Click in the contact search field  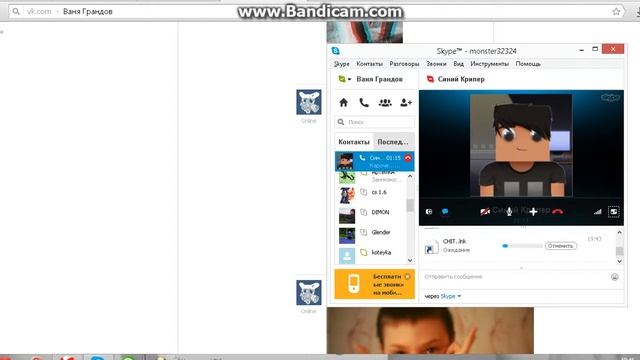(375, 122)
